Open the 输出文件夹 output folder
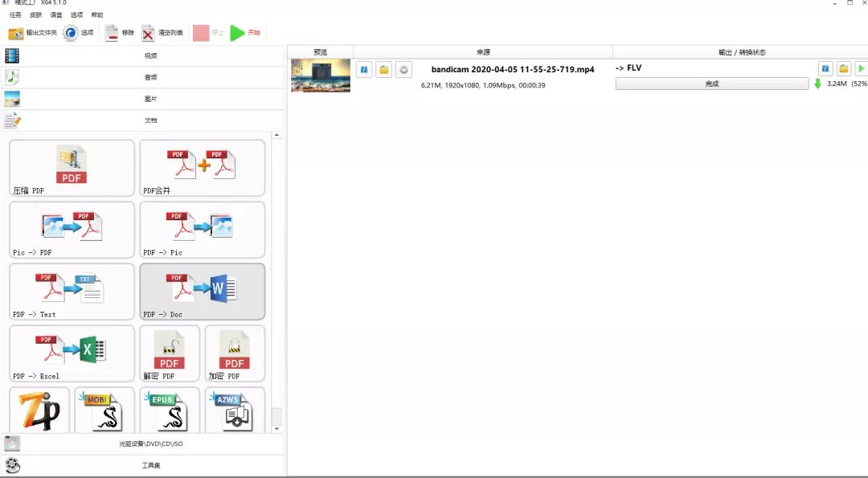Viewport: 868px width, 478px height. point(33,33)
